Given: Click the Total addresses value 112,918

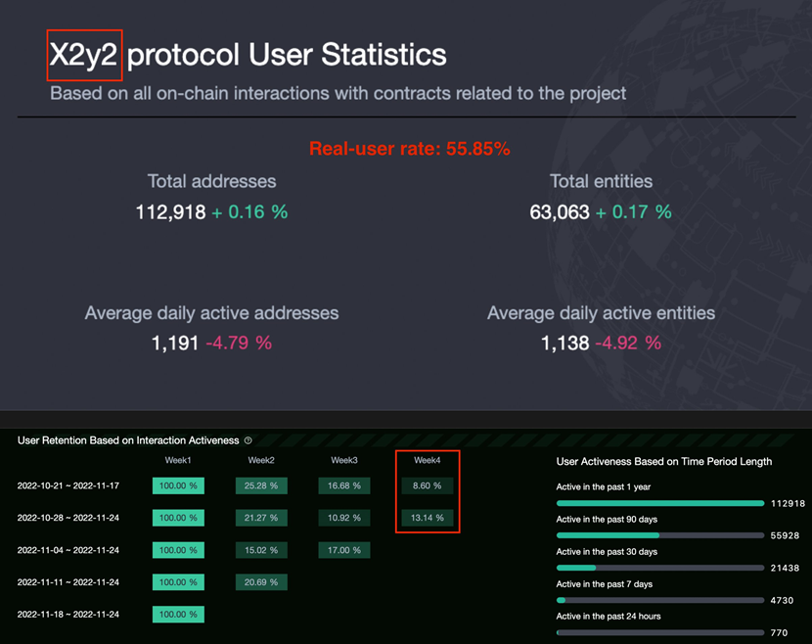Looking at the screenshot, I should 171,212.
